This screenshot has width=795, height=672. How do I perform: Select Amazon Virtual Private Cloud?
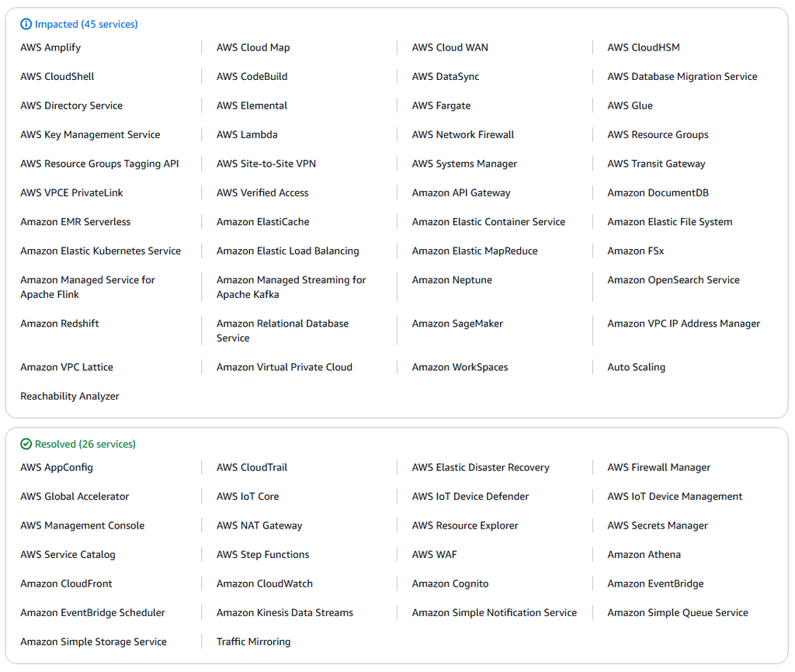(x=284, y=368)
